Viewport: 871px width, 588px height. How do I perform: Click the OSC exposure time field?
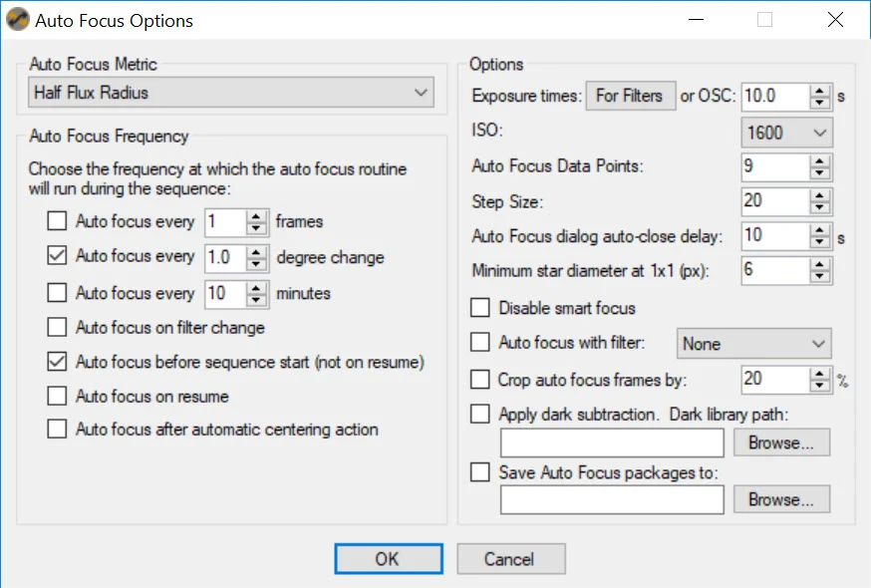click(x=776, y=97)
